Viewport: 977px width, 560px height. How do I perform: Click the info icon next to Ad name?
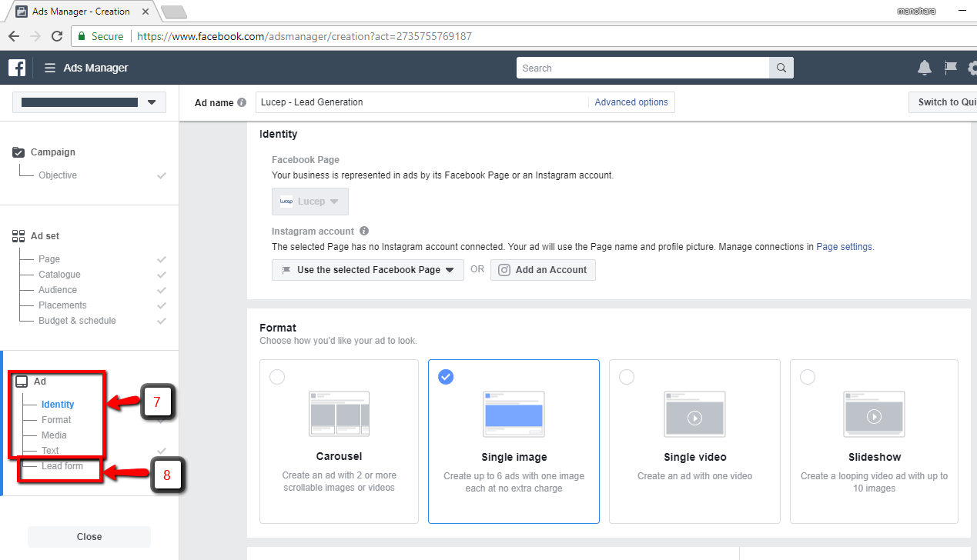pyautogui.click(x=242, y=102)
